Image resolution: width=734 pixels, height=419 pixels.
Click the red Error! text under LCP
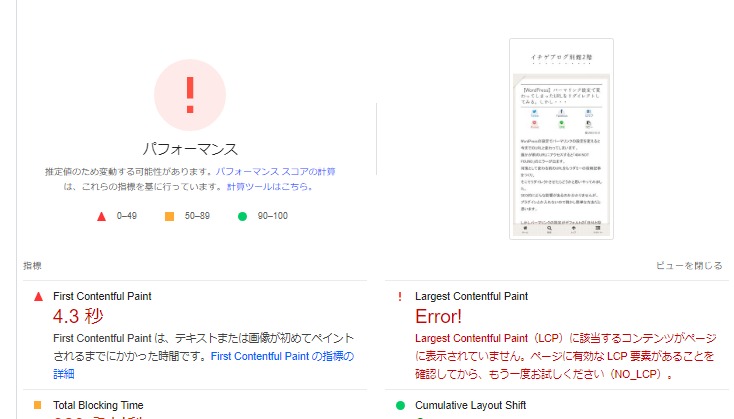tap(439, 317)
